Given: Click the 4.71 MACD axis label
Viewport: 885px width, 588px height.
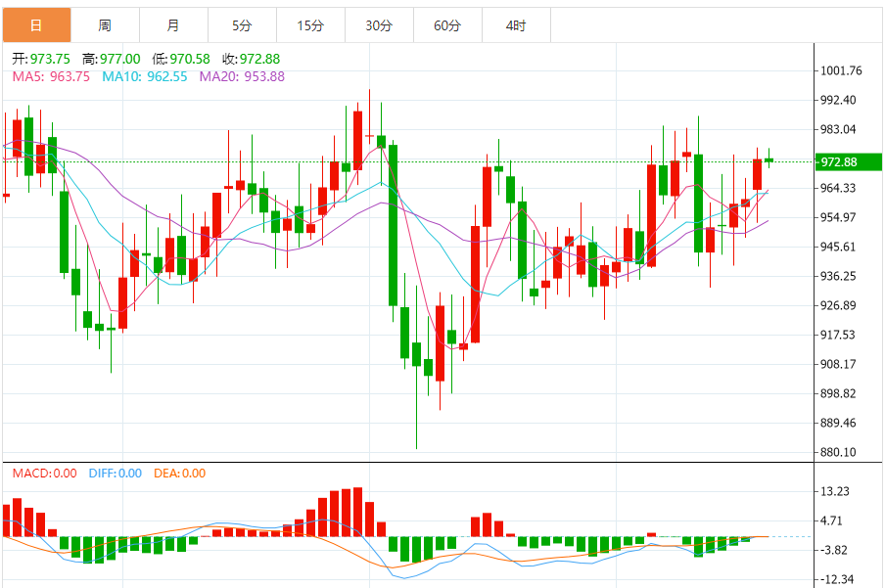Looking at the screenshot, I should pos(831,520).
